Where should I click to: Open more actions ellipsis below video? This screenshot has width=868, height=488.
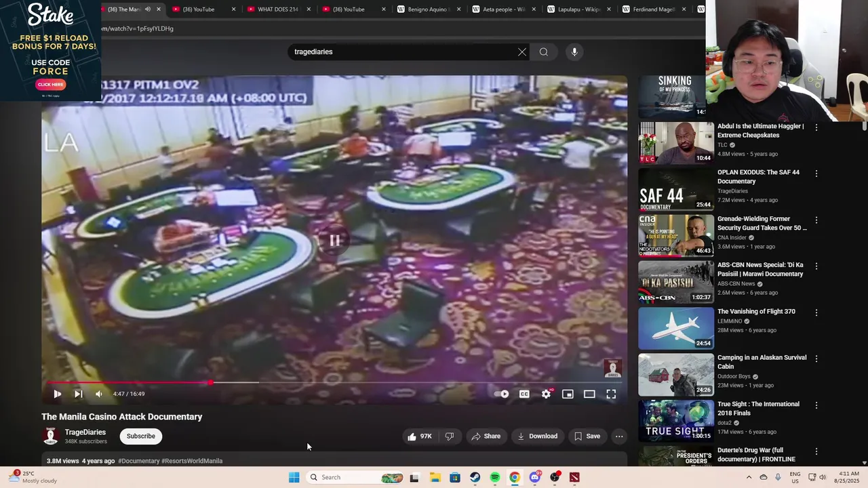tap(619, 436)
